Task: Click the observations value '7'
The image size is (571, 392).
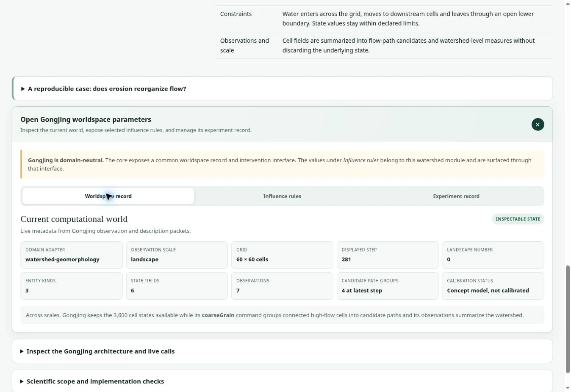Action: click(x=238, y=290)
